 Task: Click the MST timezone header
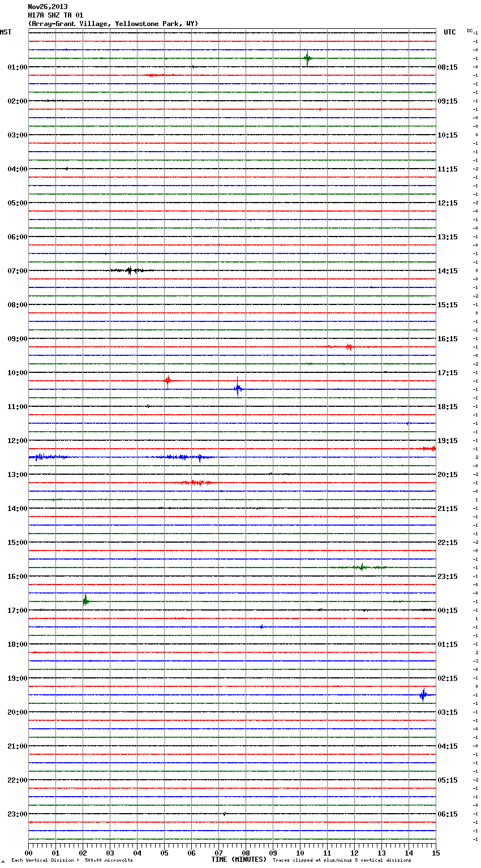[x=6, y=32]
